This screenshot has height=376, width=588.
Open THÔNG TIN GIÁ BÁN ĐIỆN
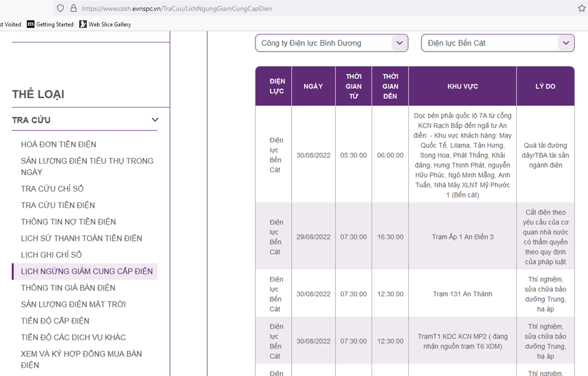pos(68,288)
